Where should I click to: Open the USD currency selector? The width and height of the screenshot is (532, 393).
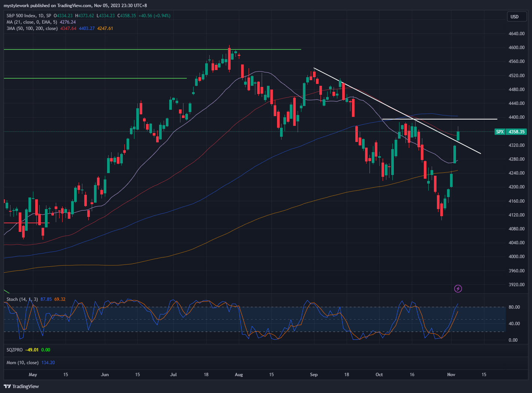point(516,16)
